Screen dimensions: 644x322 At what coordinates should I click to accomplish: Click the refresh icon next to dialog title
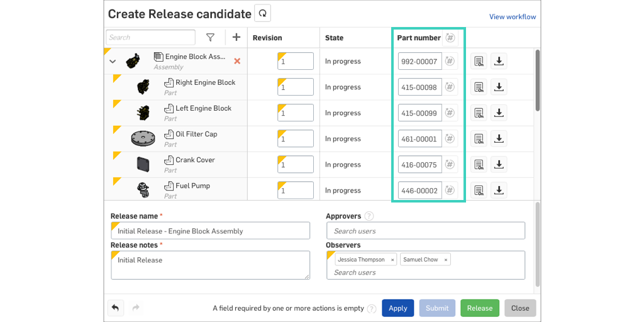(262, 13)
